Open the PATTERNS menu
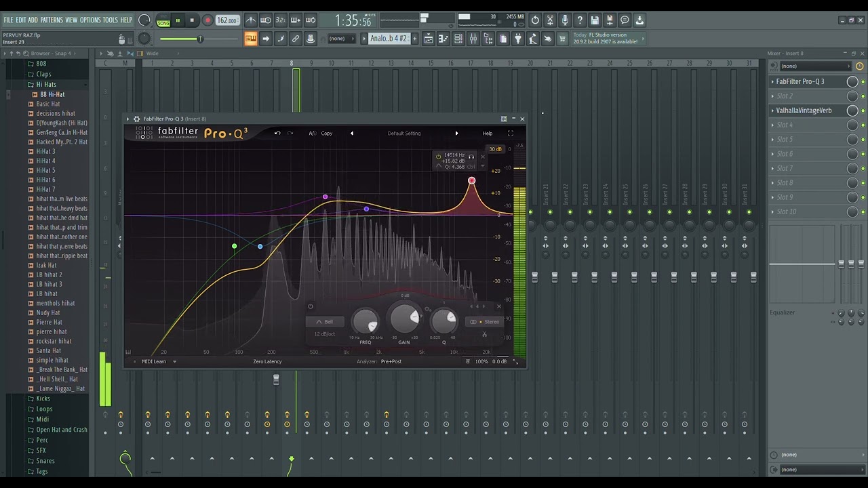The height and width of the screenshot is (488, 868). click(x=52, y=20)
